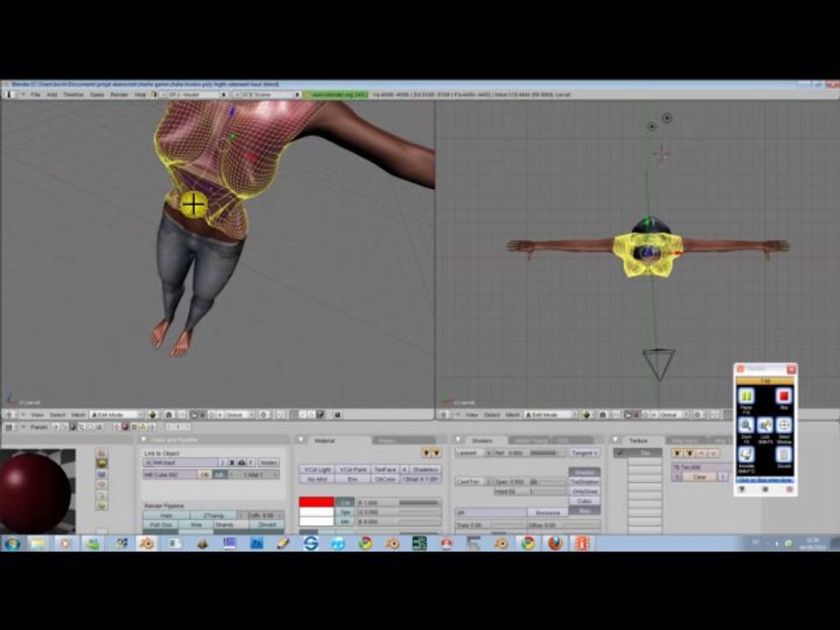Image resolution: width=840 pixels, height=630 pixels.
Task: Toggle VCol Paint button
Action: 353,469
